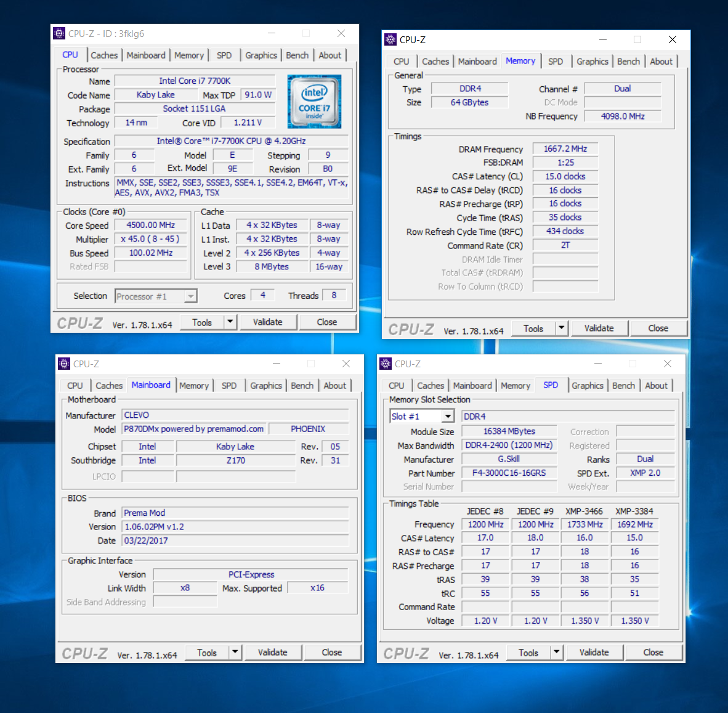Click the Max Bandwidth DDR4-2400 (1200 MHz) value
Viewport: 728px width, 713px height.
click(509, 446)
